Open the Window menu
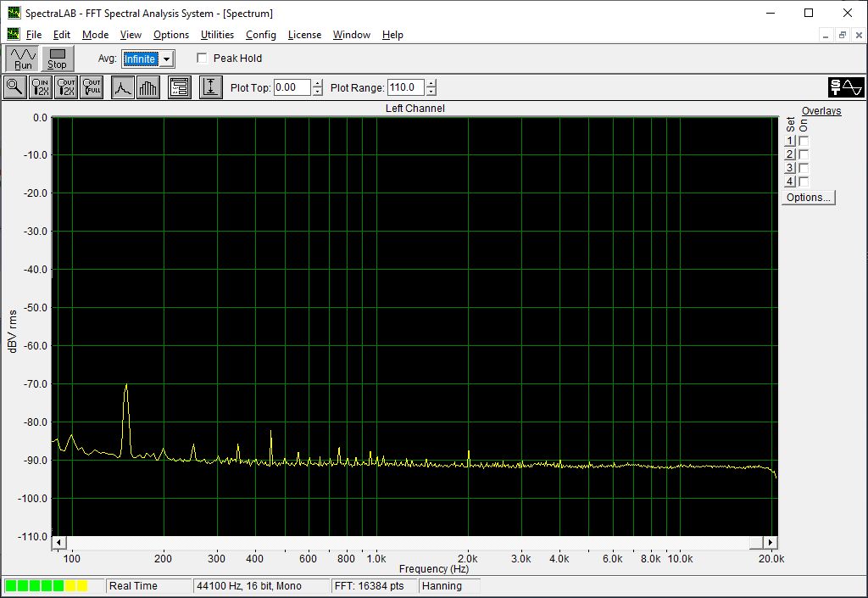Screen dimensions: 868x598 pyautogui.click(x=352, y=34)
